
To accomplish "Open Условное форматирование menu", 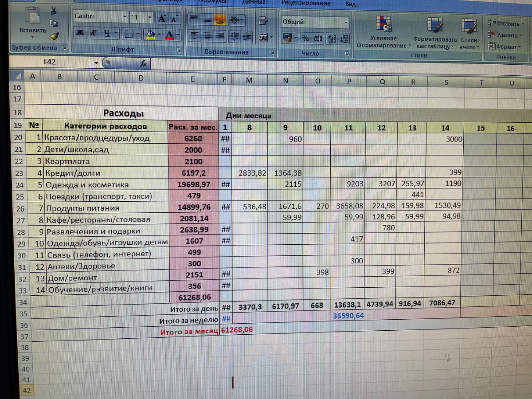I will [x=383, y=32].
